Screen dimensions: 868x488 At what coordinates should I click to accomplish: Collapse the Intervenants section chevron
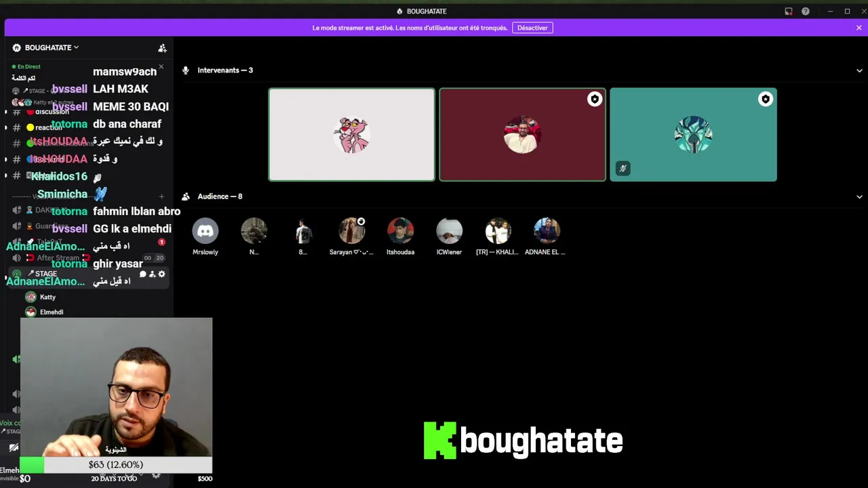[x=859, y=70]
